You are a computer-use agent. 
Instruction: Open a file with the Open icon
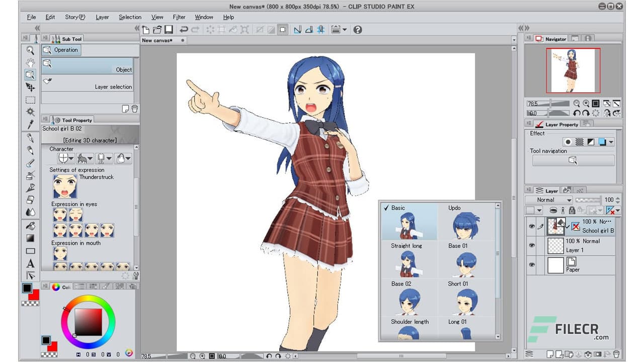[157, 30]
